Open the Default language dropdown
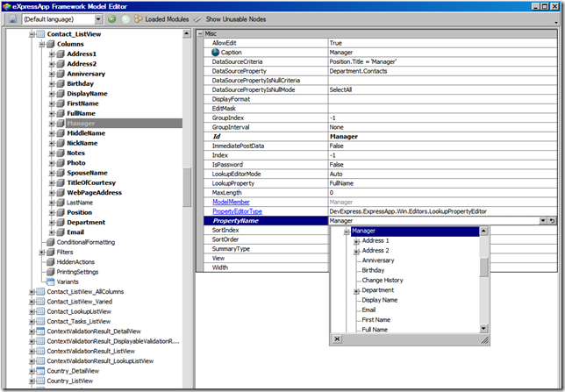Screen dimensions: 565x392 98,19
